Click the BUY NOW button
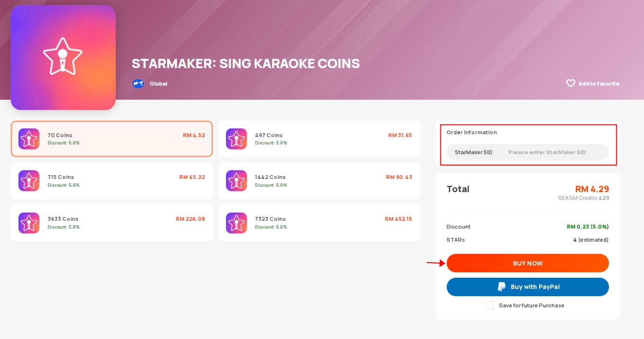The width and height of the screenshot is (644, 339). pos(527,263)
